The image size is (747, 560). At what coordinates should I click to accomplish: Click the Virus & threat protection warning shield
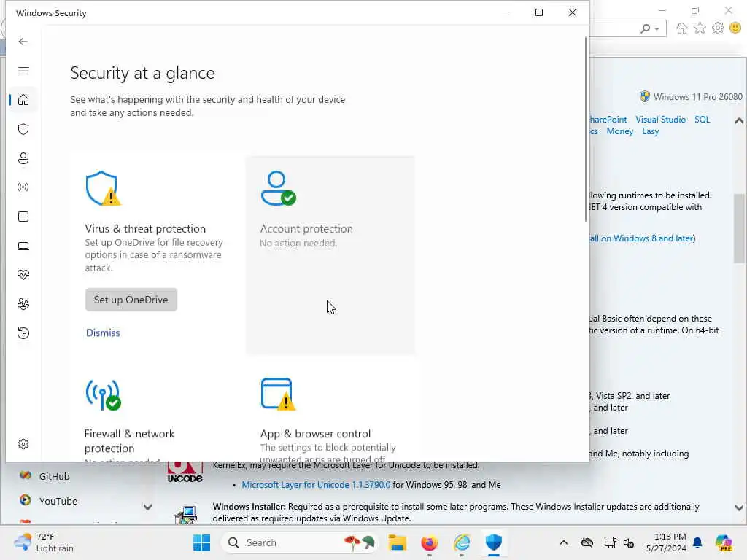pyautogui.click(x=103, y=188)
